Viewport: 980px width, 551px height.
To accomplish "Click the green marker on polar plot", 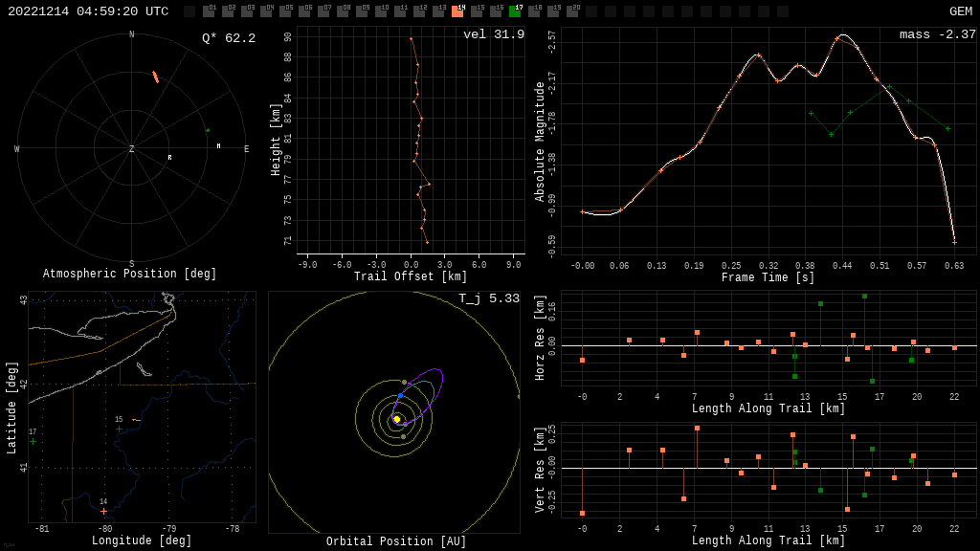I will click(208, 130).
